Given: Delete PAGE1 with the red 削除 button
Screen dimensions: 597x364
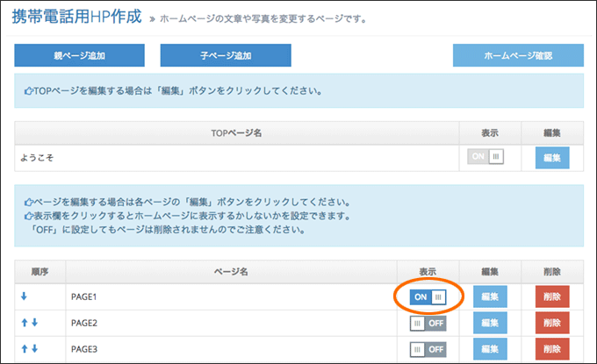Looking at the screenshot, I should 552,296.
